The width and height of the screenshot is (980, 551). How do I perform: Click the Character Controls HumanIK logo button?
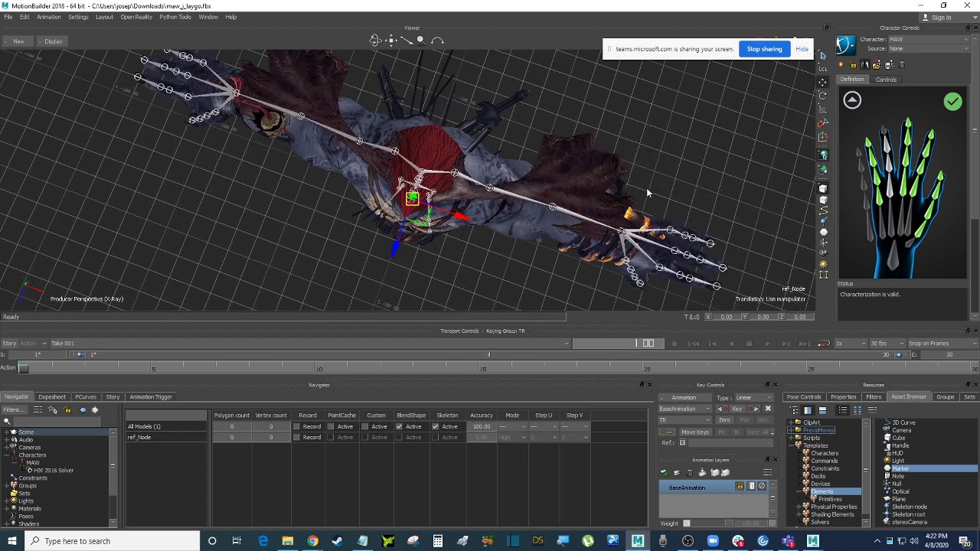tap(846, 45)
